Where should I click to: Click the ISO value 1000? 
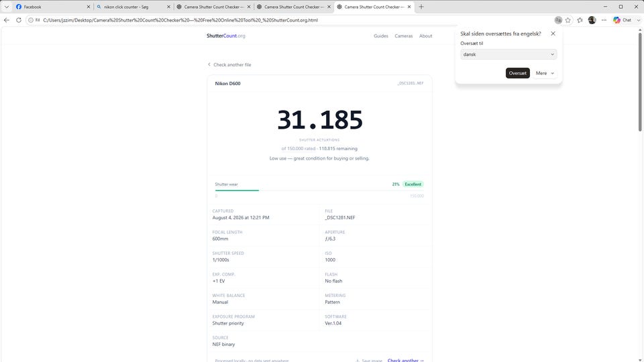coord(330,260)
